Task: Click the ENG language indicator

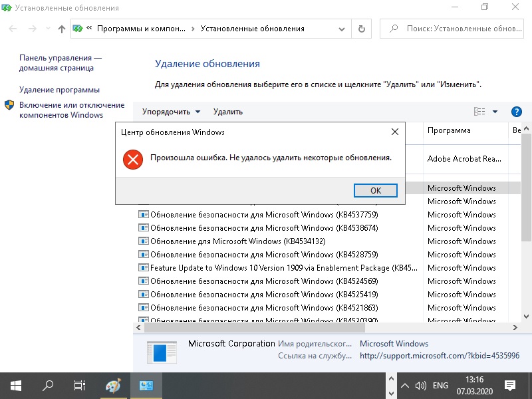Action: pos(441,386)
